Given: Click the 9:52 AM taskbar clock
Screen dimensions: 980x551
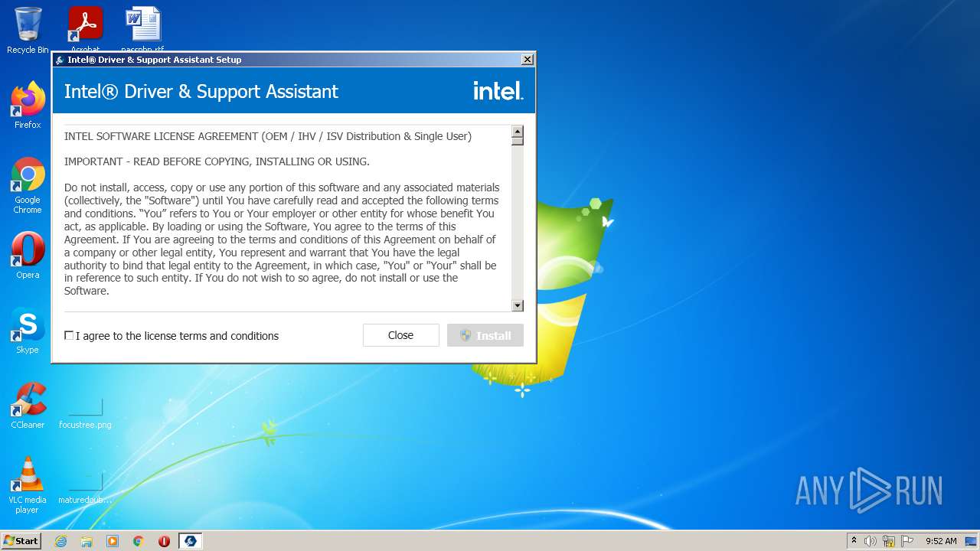Looking at the screenshot, I should pyautogui.click(x=941, y=541).
